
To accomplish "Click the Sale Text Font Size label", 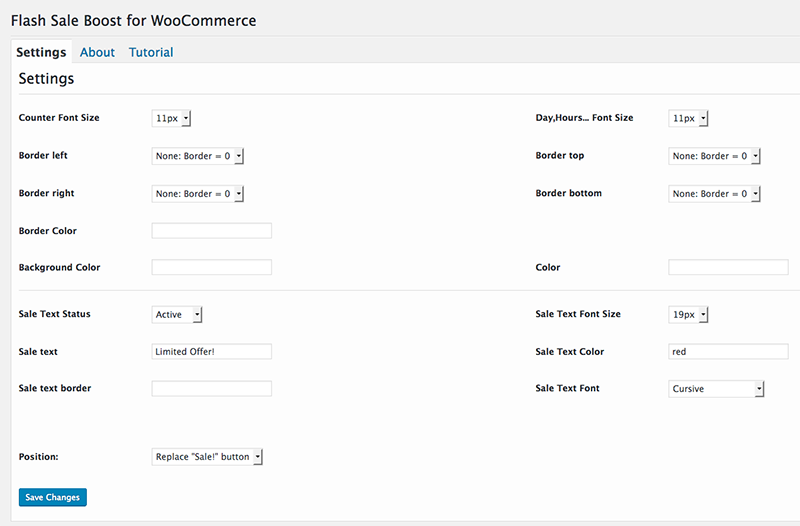I will [578, 314].
